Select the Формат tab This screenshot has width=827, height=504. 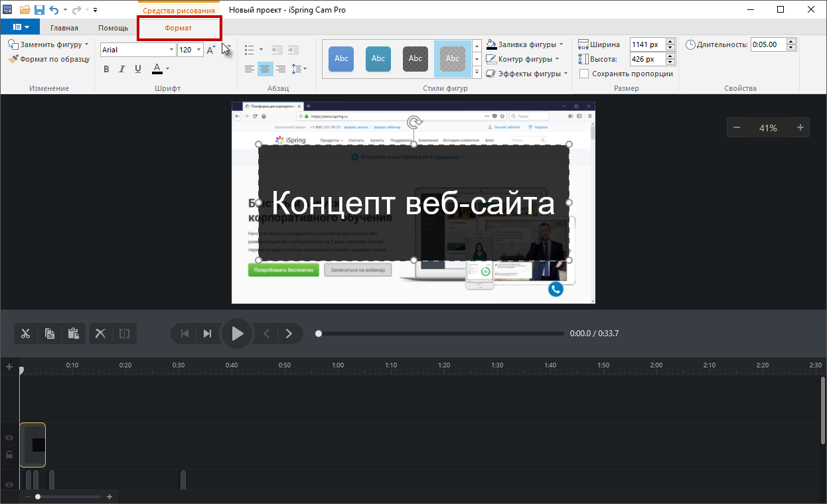pyautogui.click(x=179, y=28)
